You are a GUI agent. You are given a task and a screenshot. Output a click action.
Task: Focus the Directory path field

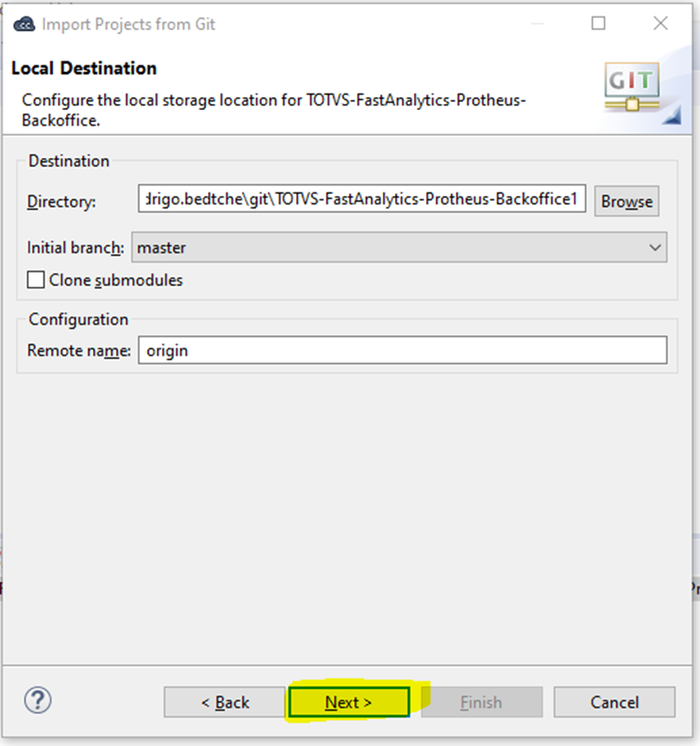pos(361,199)
